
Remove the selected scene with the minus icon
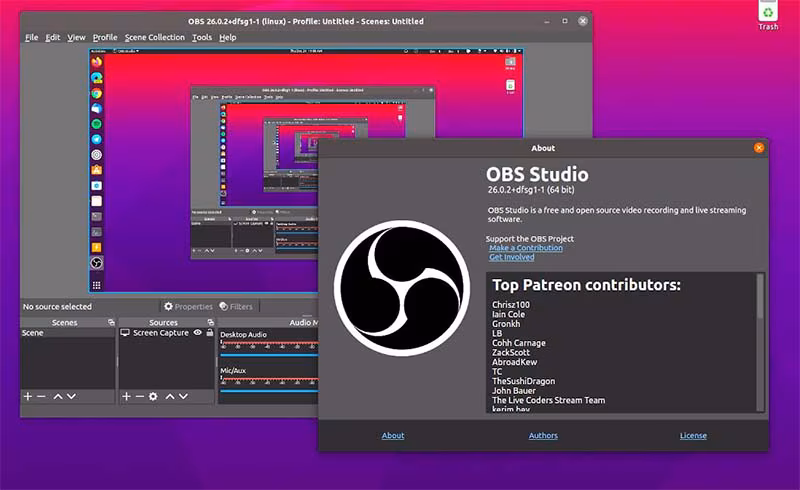41,396
